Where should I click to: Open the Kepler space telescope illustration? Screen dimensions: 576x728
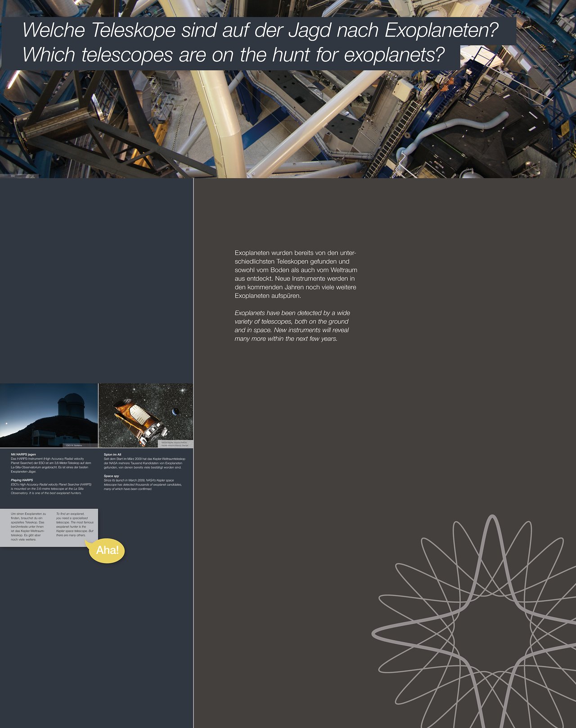coord(146,416)
